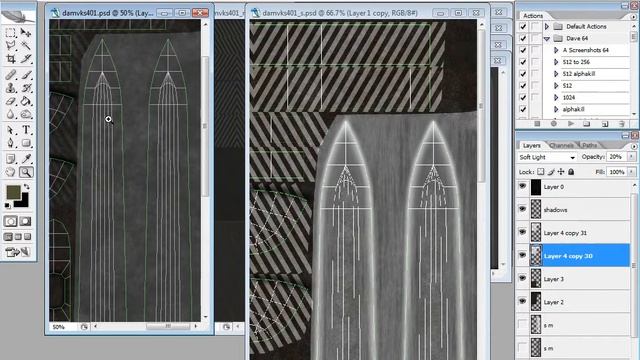Select the Type tool
The height and width of the screenshot is (360, 640).
tap(26, 130)
